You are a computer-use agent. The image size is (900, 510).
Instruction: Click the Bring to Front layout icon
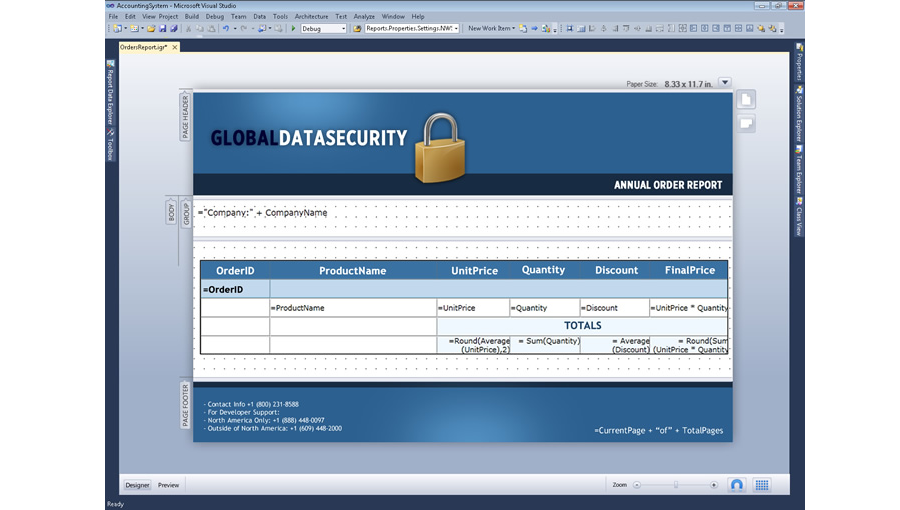pos(761,28)
